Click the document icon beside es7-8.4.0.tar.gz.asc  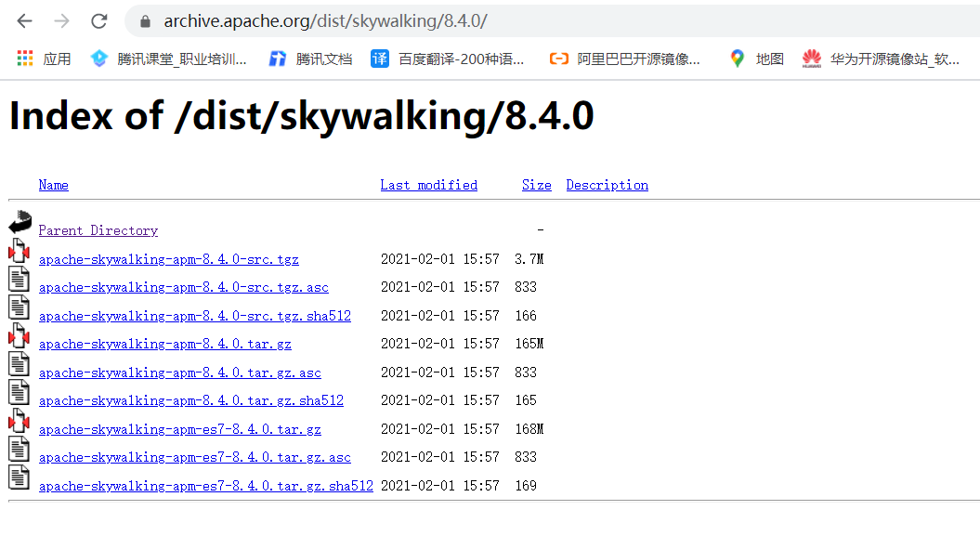(19, 449)
